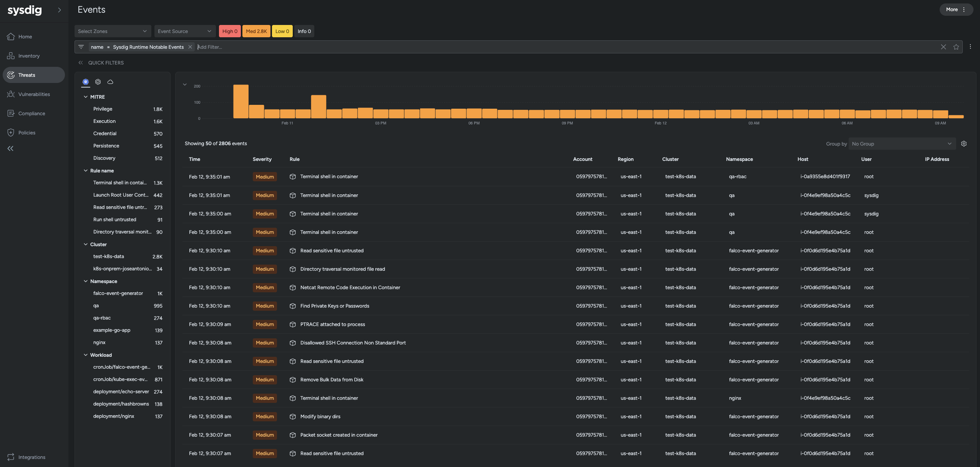Filter by the falco-event-generator namespace
The width and height of the screenshot is (980, 467).
(x=118, y=293)
